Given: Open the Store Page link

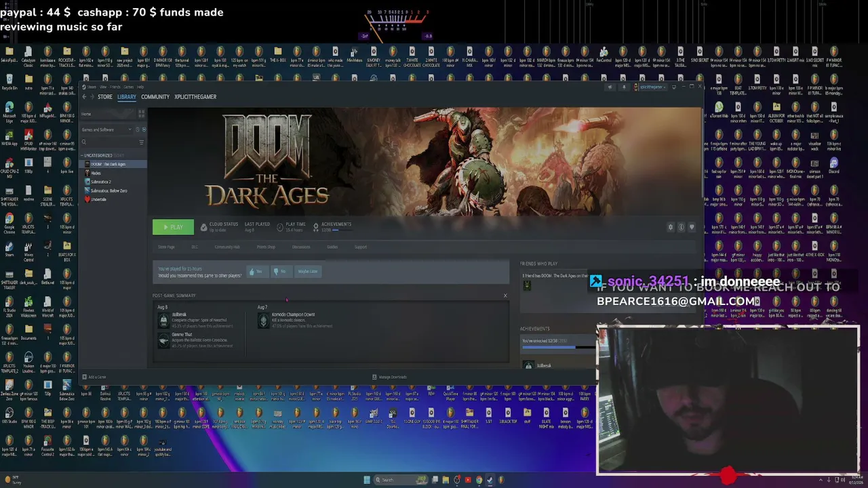Looking at the screenshot, I should click(166, 247).
